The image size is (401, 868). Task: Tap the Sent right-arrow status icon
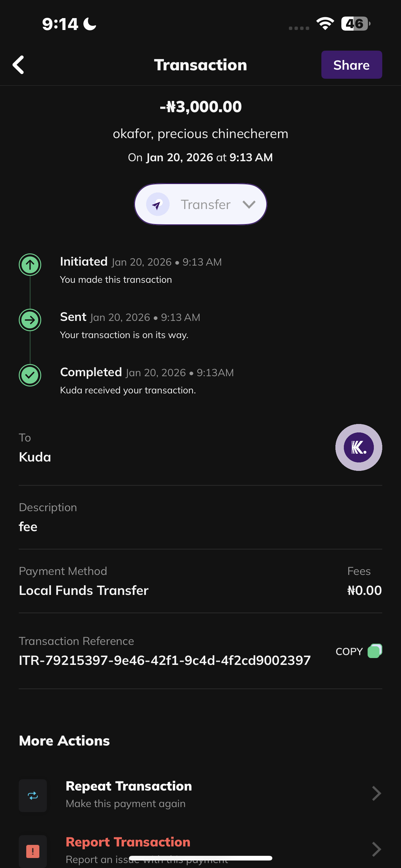point(30,320)
